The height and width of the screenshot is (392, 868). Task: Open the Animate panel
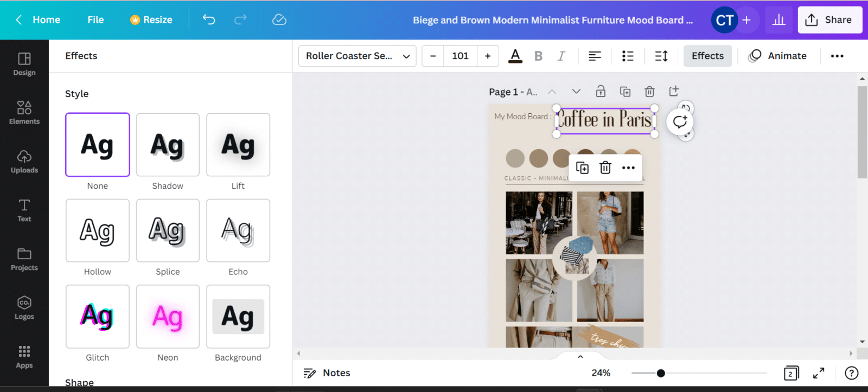777,56
